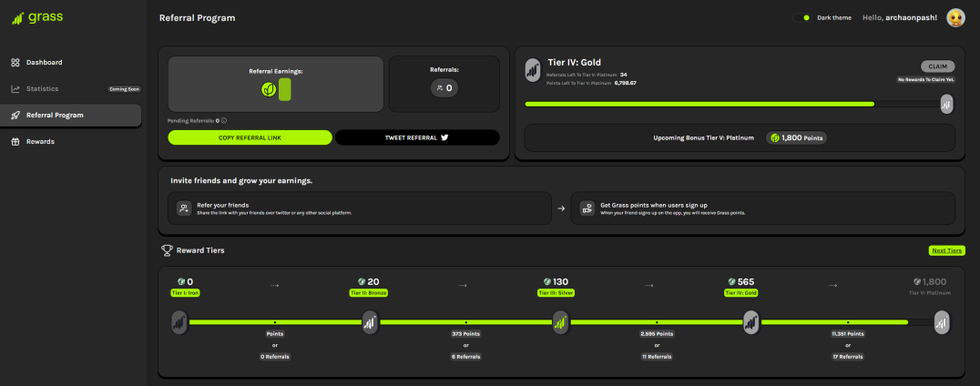Click the '6 Referrals' label
The image size is (980, 386).
tap(465, 357)
